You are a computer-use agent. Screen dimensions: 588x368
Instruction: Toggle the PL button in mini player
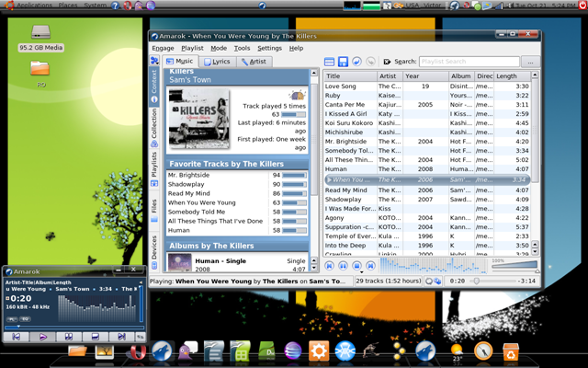[12, 319]
